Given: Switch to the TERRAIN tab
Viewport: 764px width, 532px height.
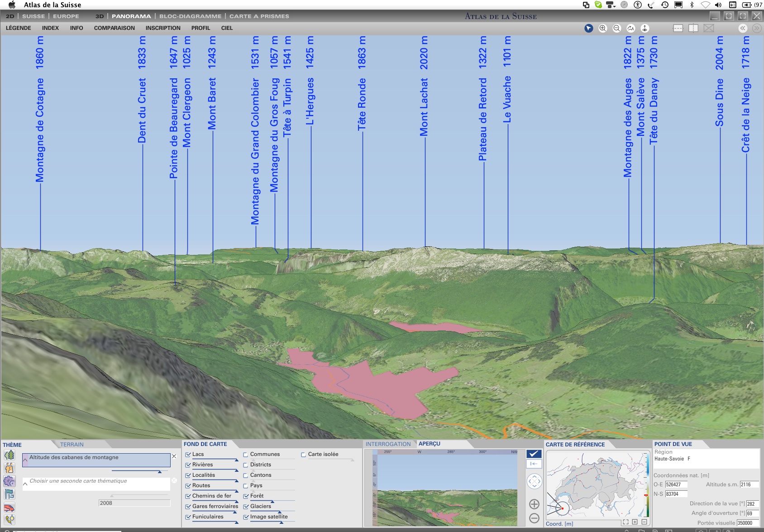Looking at the screenshot, I should [72, 445].
